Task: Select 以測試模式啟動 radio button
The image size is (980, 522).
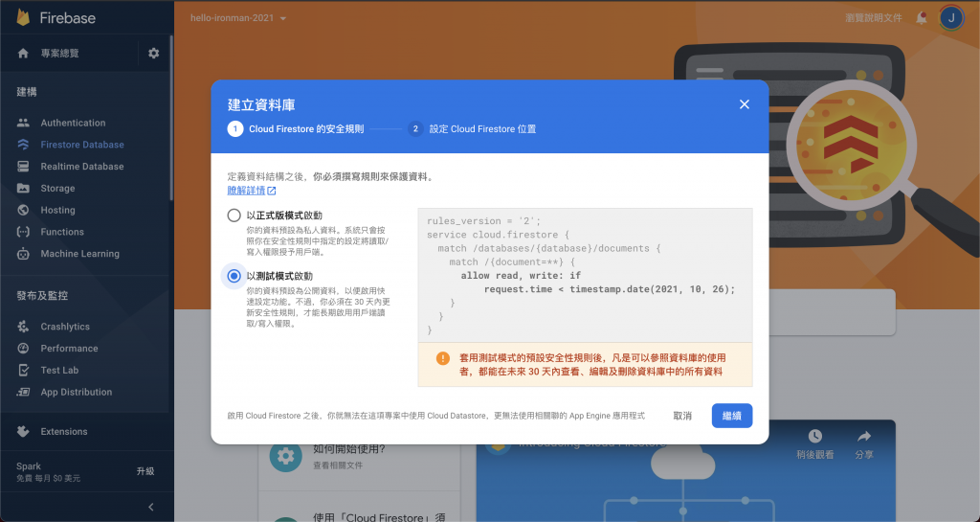Action: pyautogui.click(x=234, y=276)
